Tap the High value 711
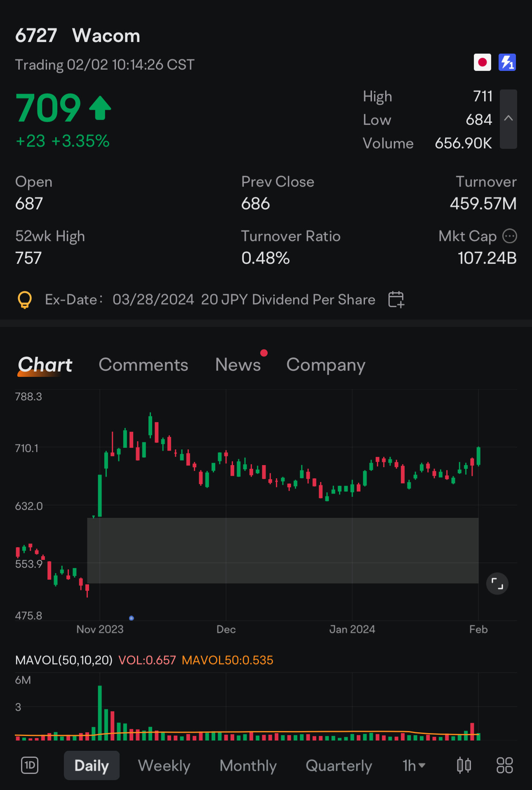This screenshot has width=532, height=790. [x=483, y=96]
